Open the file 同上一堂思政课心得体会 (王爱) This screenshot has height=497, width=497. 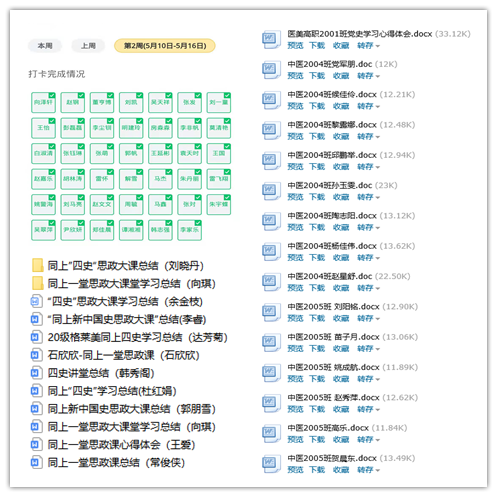121,445
